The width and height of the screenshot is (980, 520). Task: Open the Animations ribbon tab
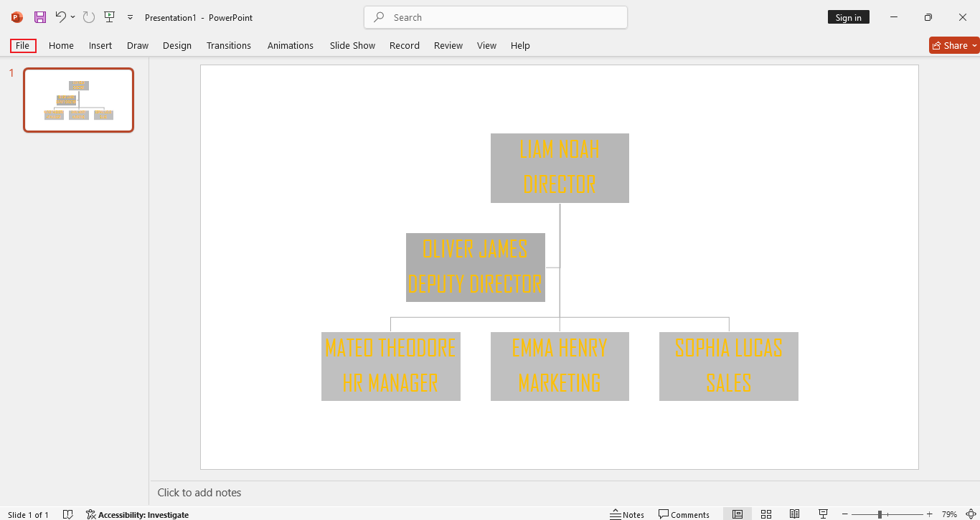tap(290, 45)
